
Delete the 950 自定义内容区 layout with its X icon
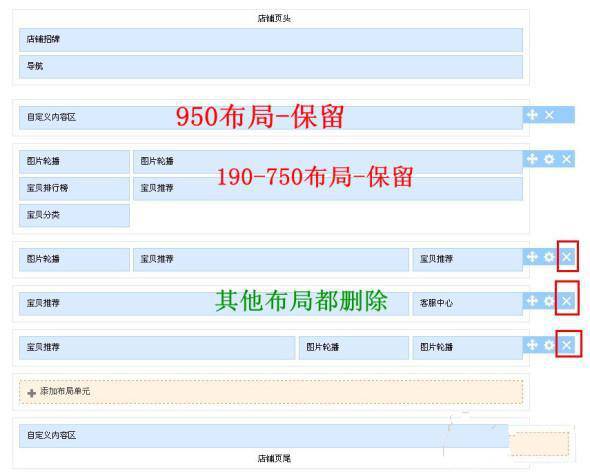[x=550, y=115]
